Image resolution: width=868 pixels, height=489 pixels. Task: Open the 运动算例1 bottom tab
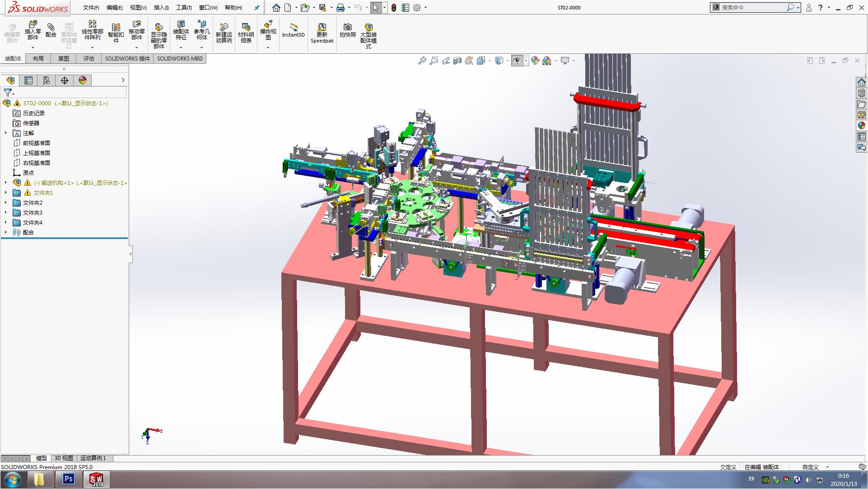pos(93,458)
